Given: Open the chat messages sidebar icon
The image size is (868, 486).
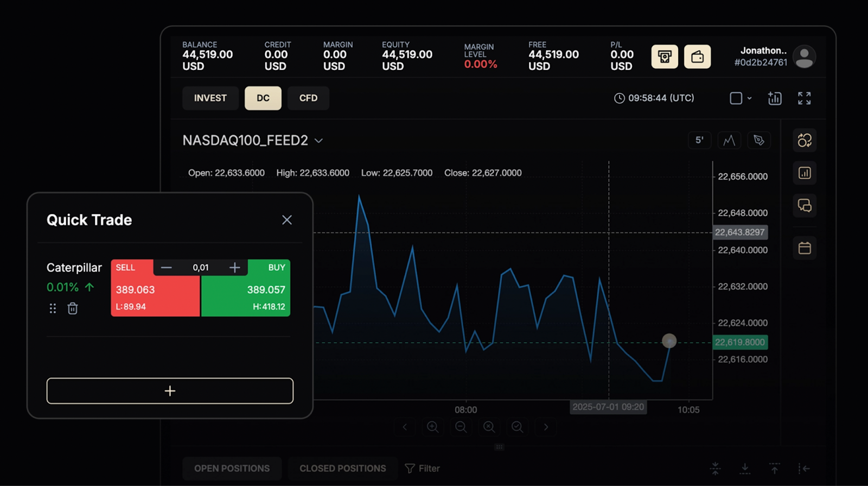Looking at the screenshot, I should tap(805, 205).
